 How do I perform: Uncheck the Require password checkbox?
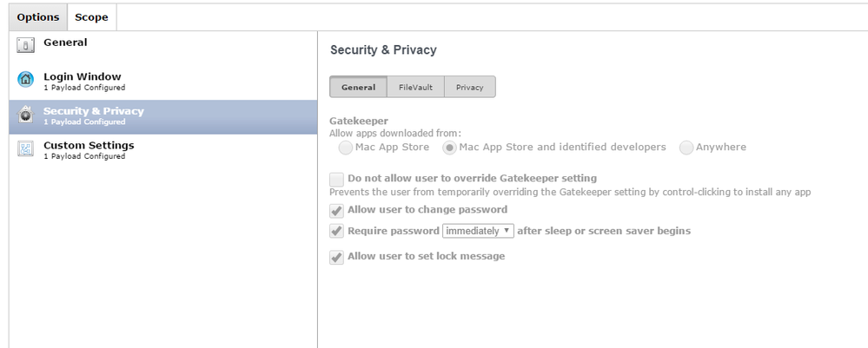pyautogui.click(x=336, y=231)
